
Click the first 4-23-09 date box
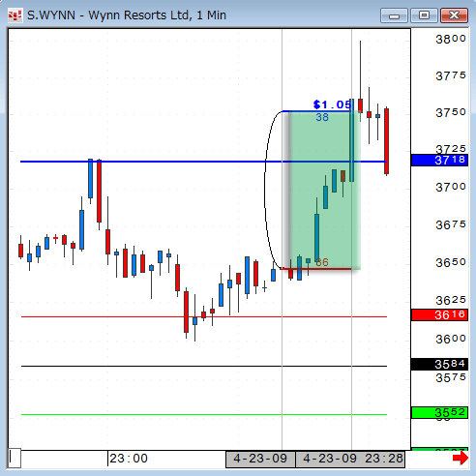tap(260, 459)
